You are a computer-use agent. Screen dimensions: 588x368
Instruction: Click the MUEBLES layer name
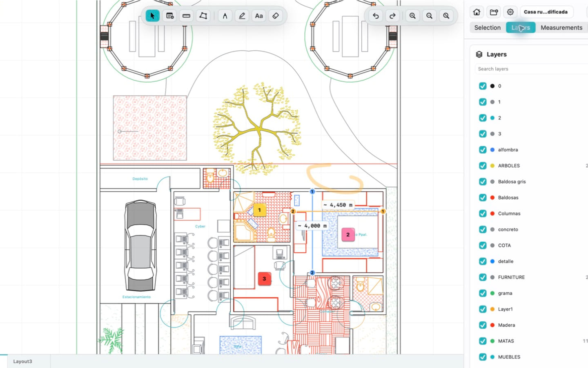(x=509, y=357)
